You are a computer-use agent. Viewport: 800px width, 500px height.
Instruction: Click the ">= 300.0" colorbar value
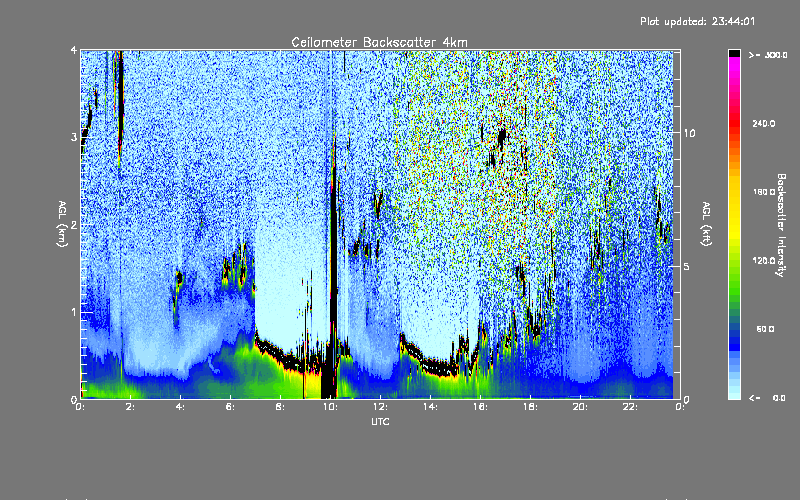[768, 55]
